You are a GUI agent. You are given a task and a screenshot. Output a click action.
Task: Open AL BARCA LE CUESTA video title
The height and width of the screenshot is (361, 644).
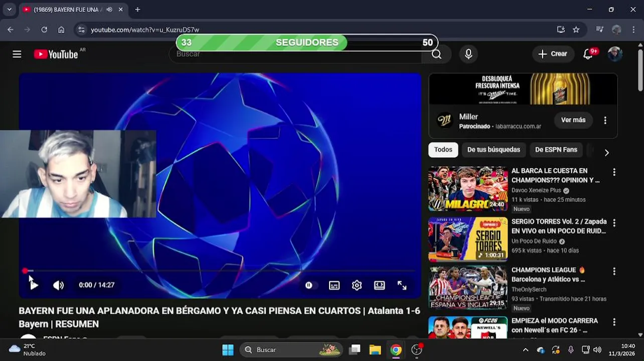[555, 175]
